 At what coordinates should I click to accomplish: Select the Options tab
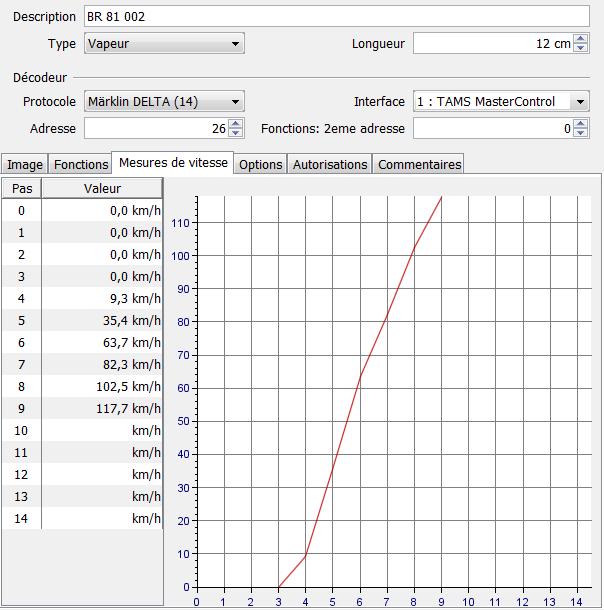point(260,165)
